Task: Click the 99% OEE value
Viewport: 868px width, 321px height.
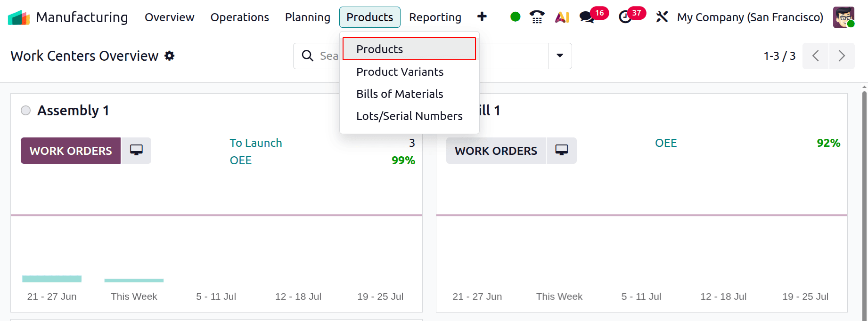Action: tap(403, 160)
